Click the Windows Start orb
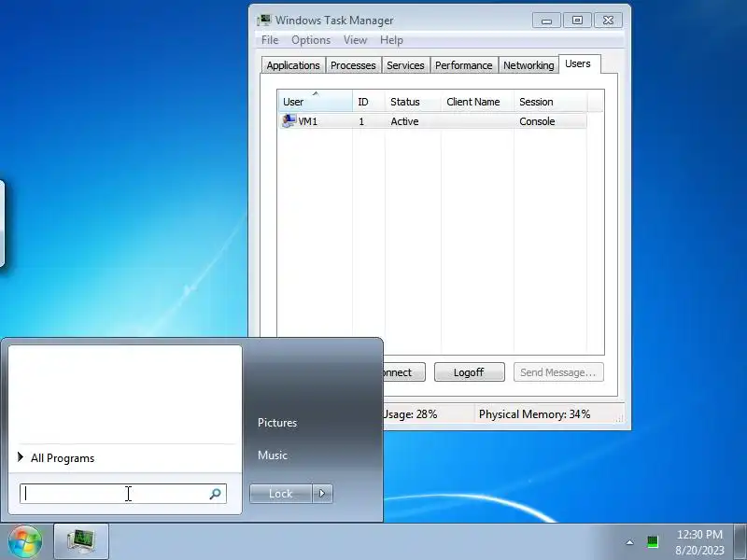This screenshot has height=560, width=747. click(x=25, y=541)
